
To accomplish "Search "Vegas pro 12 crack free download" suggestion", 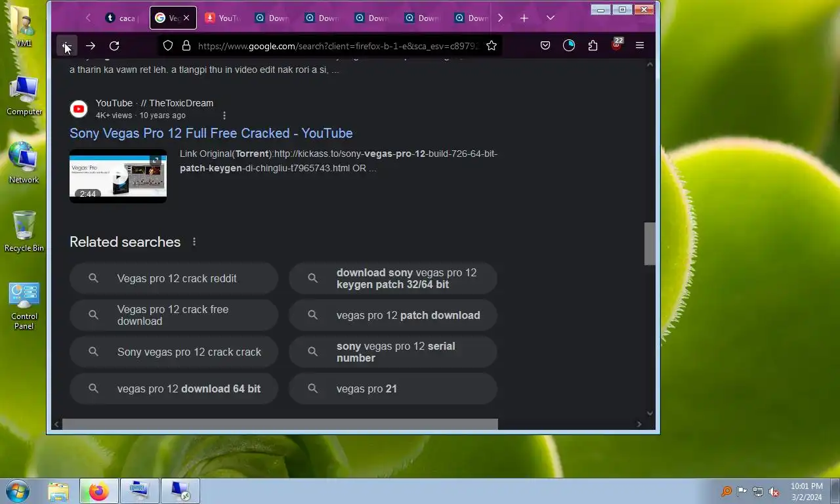I will (174, 315).
